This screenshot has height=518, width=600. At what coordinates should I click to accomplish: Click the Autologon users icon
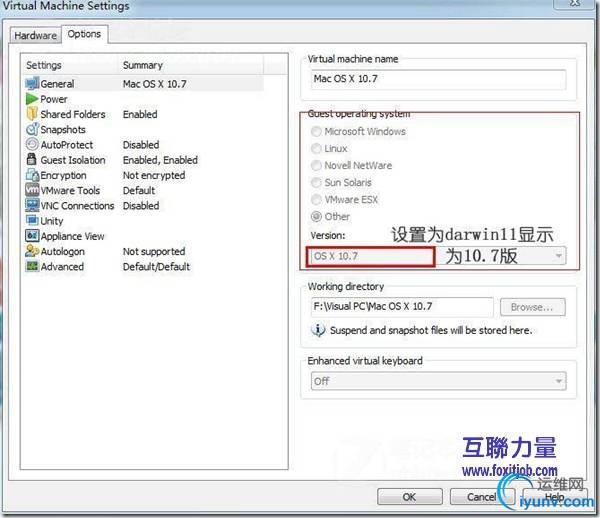click(x=32, y=251)
